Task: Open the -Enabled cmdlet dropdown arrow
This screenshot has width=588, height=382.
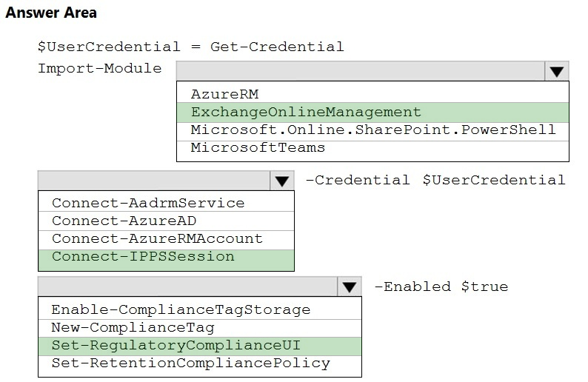Action: click(350, 287)
